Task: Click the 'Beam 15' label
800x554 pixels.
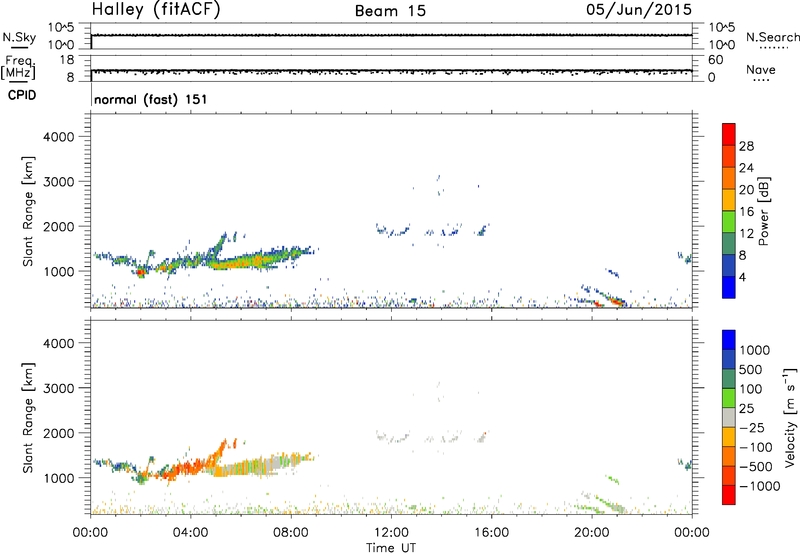Action: tap(390, 11)
